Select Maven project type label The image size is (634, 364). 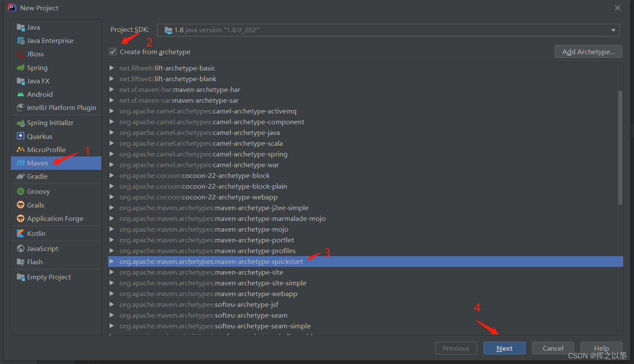tap(38, 163)
